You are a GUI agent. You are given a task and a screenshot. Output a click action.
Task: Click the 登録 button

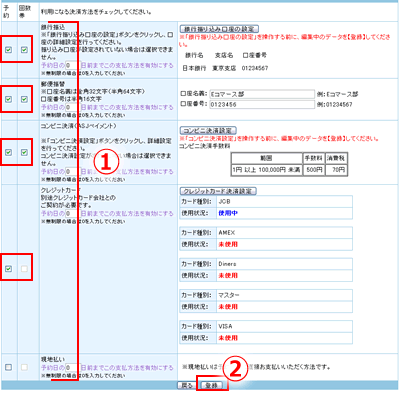pyautogui.click(x=211, y=385)
